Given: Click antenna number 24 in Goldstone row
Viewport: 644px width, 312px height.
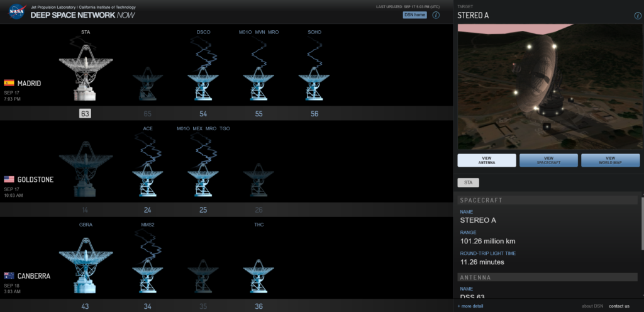Looking at the screenshot, I should click(x=147, y=210).
